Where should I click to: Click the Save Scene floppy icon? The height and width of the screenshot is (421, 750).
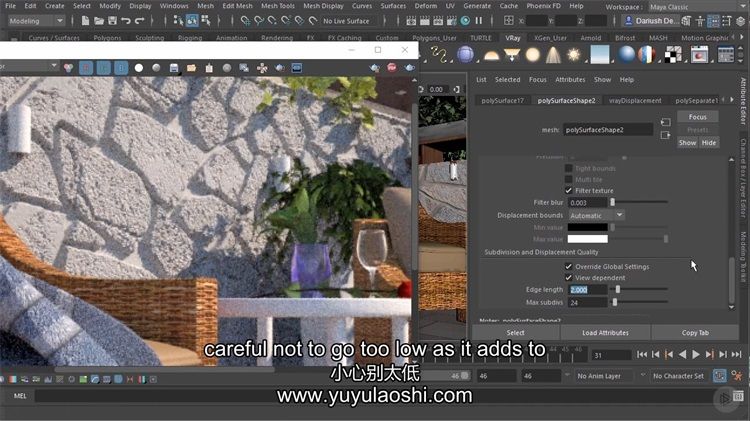[112, 21]
